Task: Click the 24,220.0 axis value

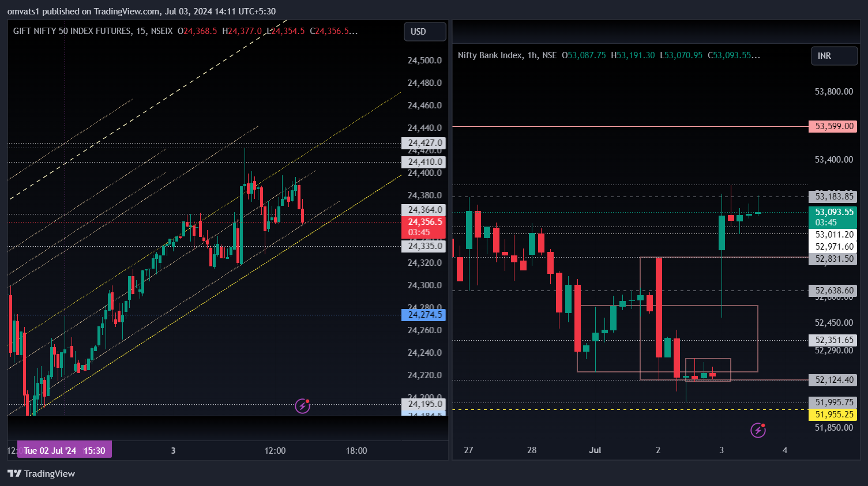Action: coord(424,375)
